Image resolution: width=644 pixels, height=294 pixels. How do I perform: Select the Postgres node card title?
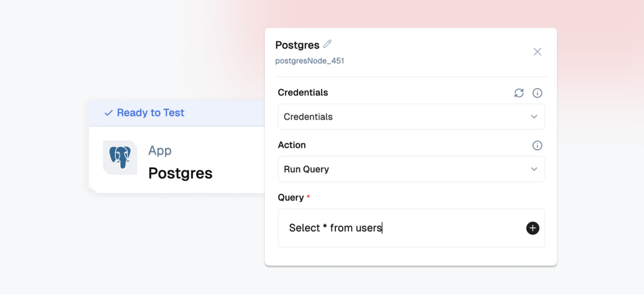click(x=180, y=173)
